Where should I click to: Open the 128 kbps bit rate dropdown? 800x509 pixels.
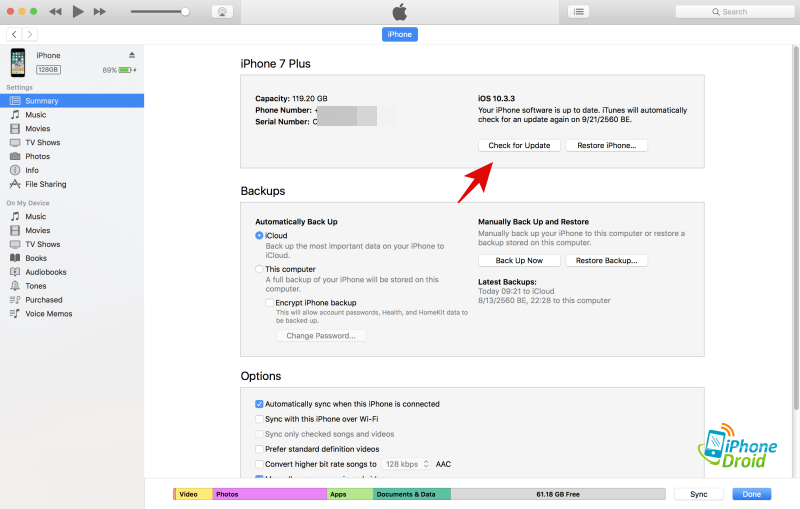(406, 464)
